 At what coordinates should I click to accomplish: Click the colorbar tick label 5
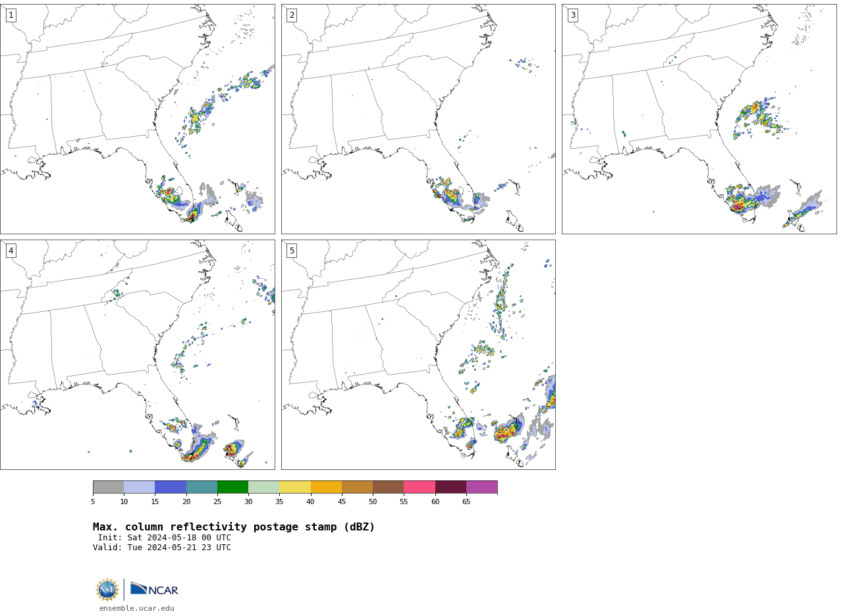pyautogui.click(x=93, y=502)
